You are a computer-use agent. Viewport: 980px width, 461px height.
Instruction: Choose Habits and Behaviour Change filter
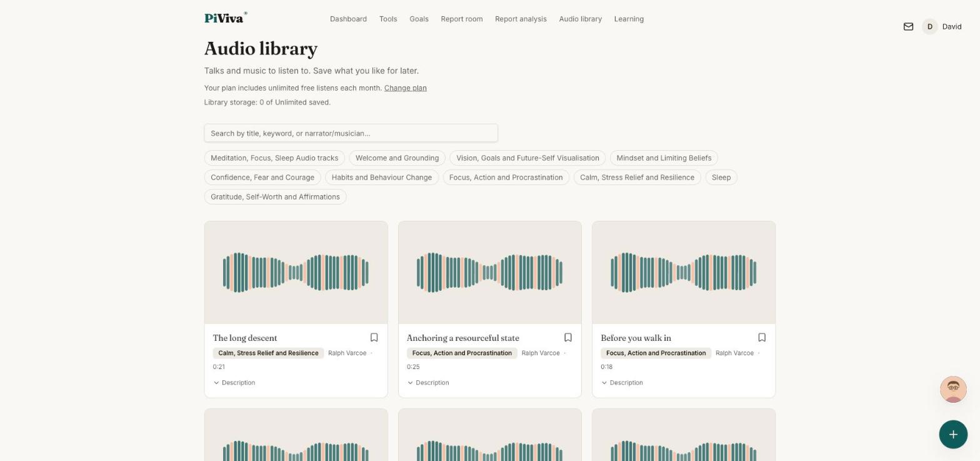[x=381, y=178]
